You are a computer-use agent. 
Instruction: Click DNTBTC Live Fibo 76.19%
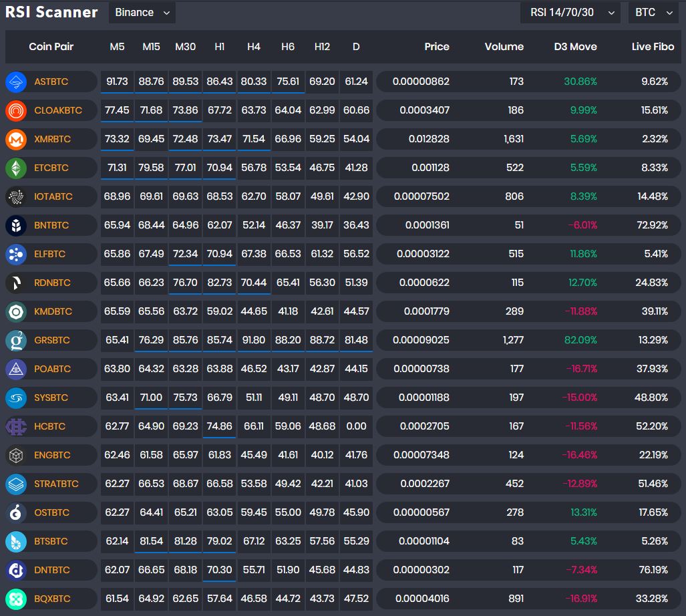pyautogui.click(x=653, y=571)
